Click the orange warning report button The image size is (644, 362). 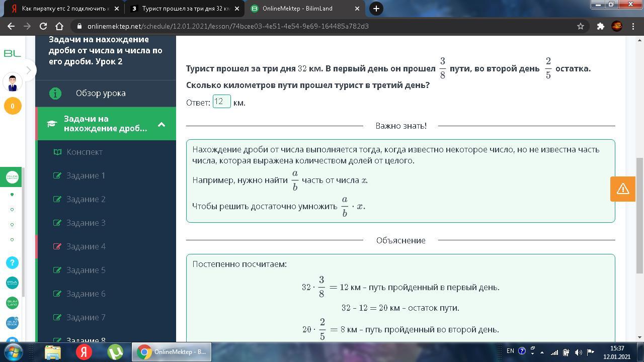[622, 189]
